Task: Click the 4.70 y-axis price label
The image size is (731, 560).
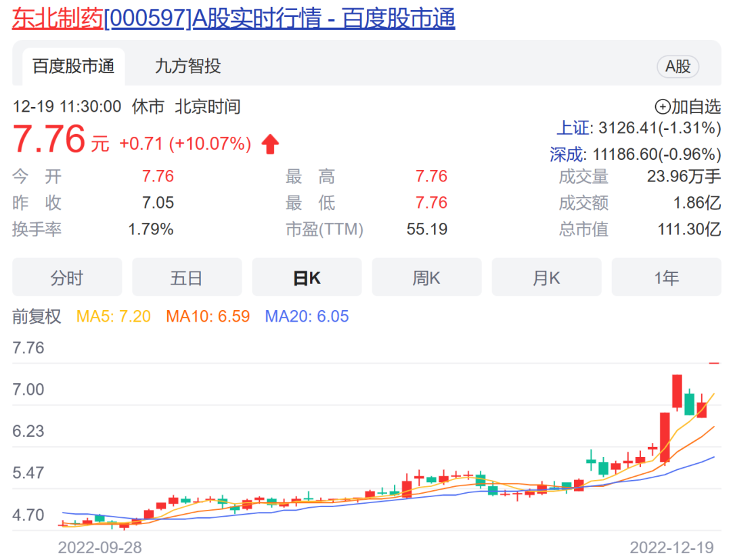Action: click(x=28, y=515)
